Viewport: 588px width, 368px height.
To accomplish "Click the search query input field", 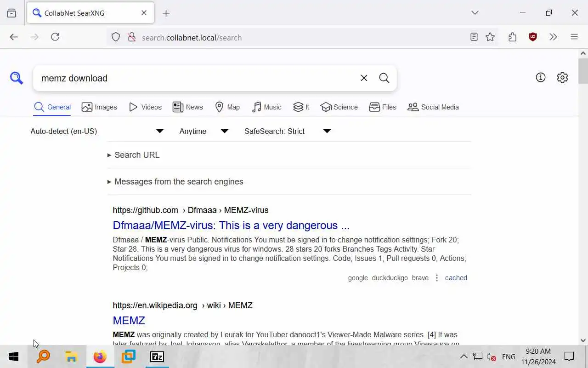I will pyautogui.click(x=198, y=78).
